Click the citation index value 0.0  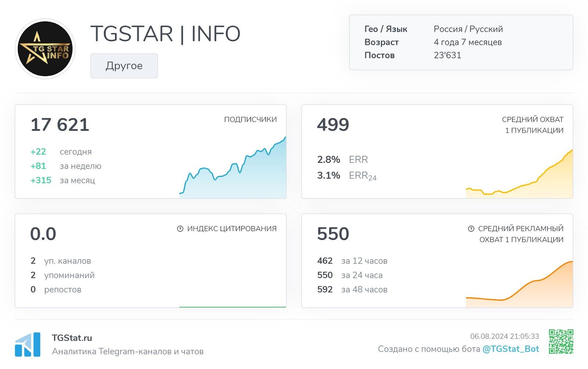coord(43,234)
